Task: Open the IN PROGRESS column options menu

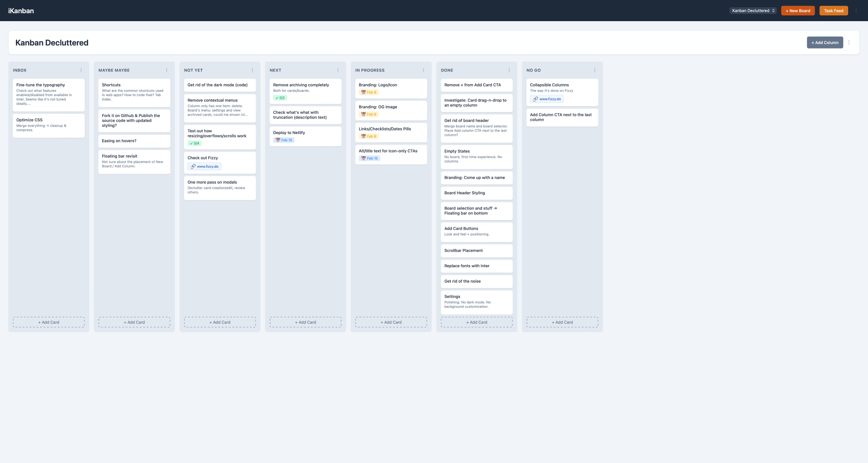Action: 423,70
